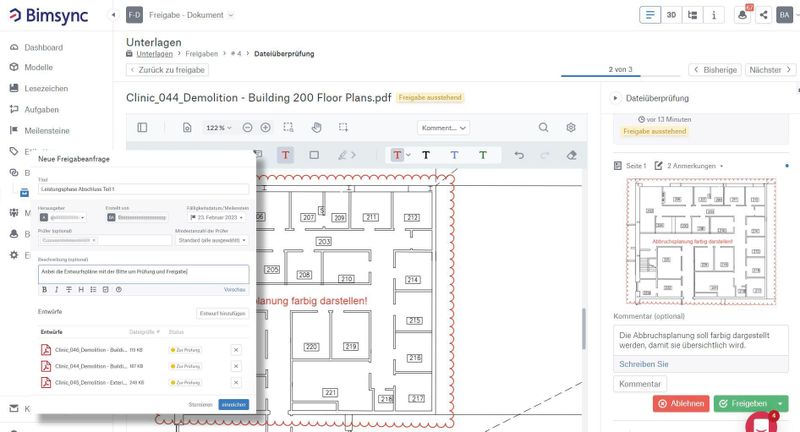Toggle bold formatting in description editor

point(44,289)
